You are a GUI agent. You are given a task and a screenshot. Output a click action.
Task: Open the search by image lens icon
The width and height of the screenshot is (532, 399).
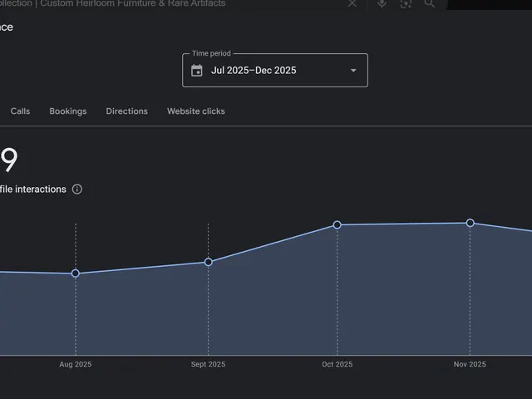click(x=406, y=3)
